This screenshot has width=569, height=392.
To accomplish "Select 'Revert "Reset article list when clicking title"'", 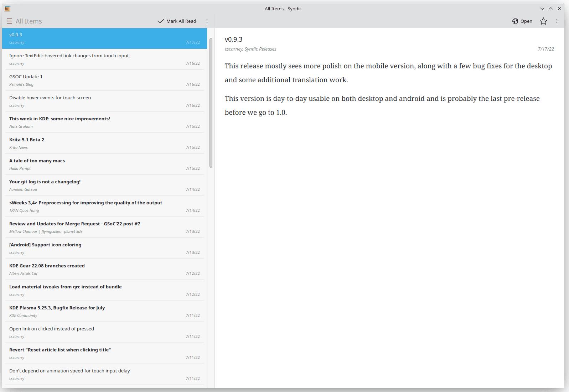I will point(104,354).
